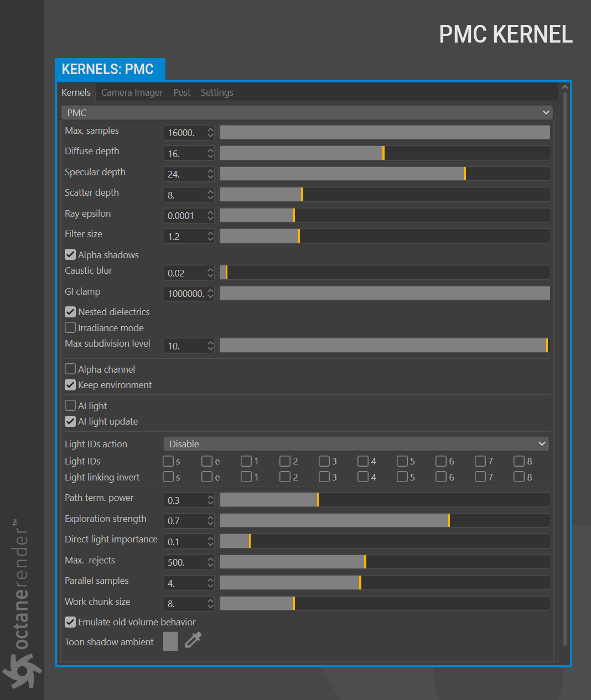Click the Filter size value field 1.2
The width and height of the screenshot is (591, 700).
point(185,236)
